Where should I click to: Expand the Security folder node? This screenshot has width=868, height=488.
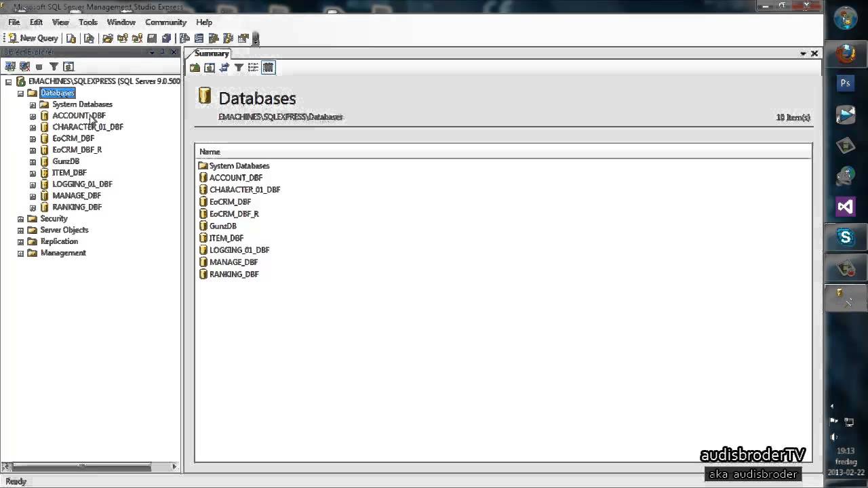20,219
